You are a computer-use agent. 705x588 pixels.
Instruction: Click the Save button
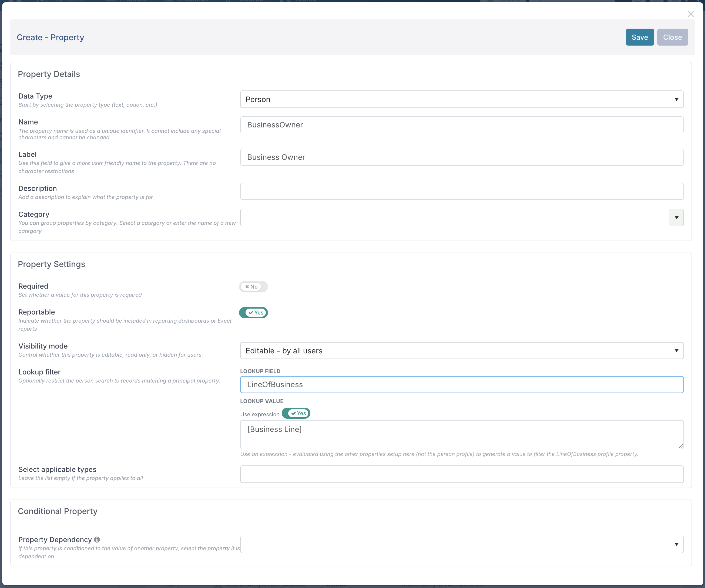tap(640, 37)
